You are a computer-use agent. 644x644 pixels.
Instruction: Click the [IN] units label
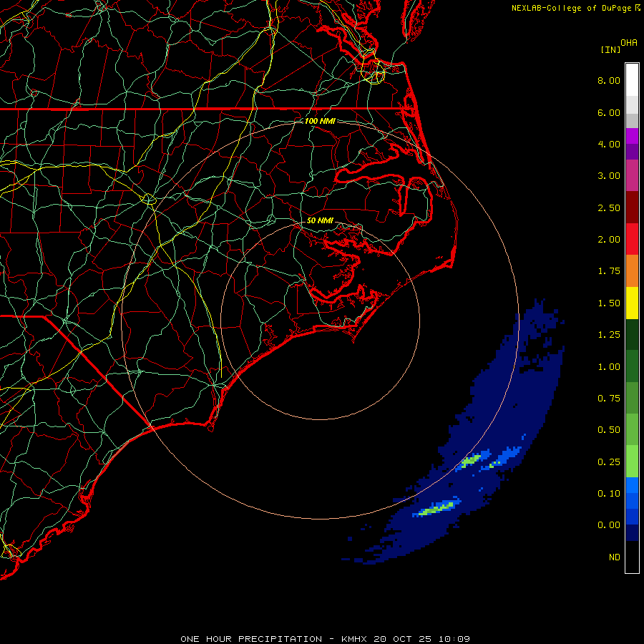click(610, 49)
